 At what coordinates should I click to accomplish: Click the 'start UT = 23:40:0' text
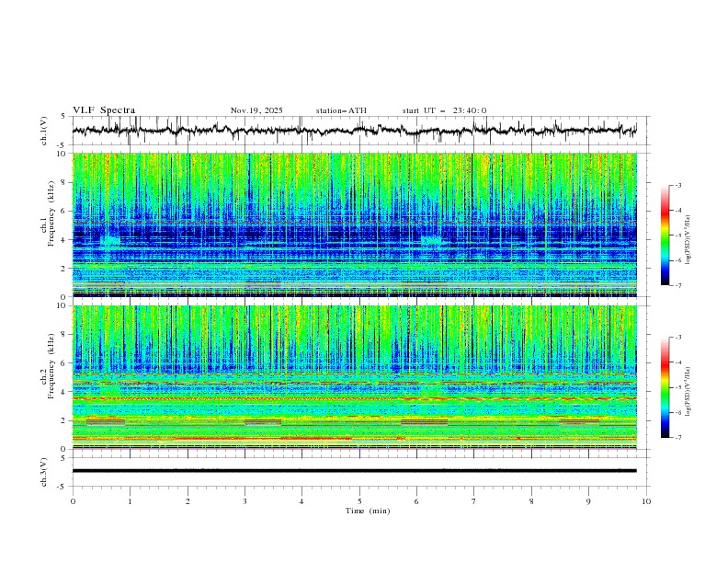[444, 110]
